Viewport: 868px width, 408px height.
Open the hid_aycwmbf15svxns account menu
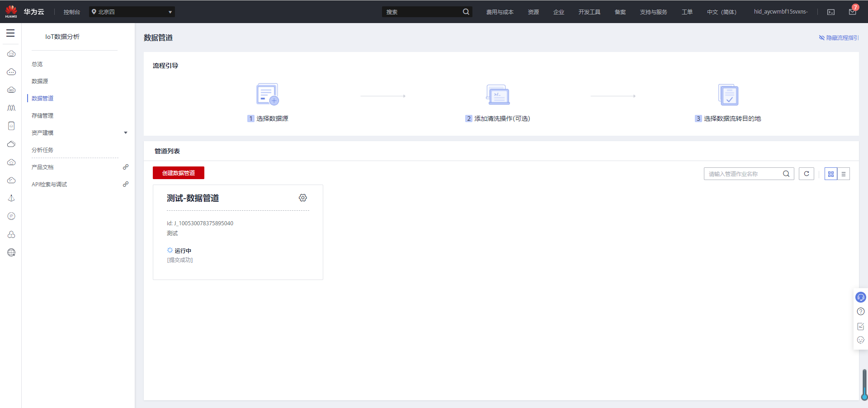pyautogui.click(x=781, y=12)
